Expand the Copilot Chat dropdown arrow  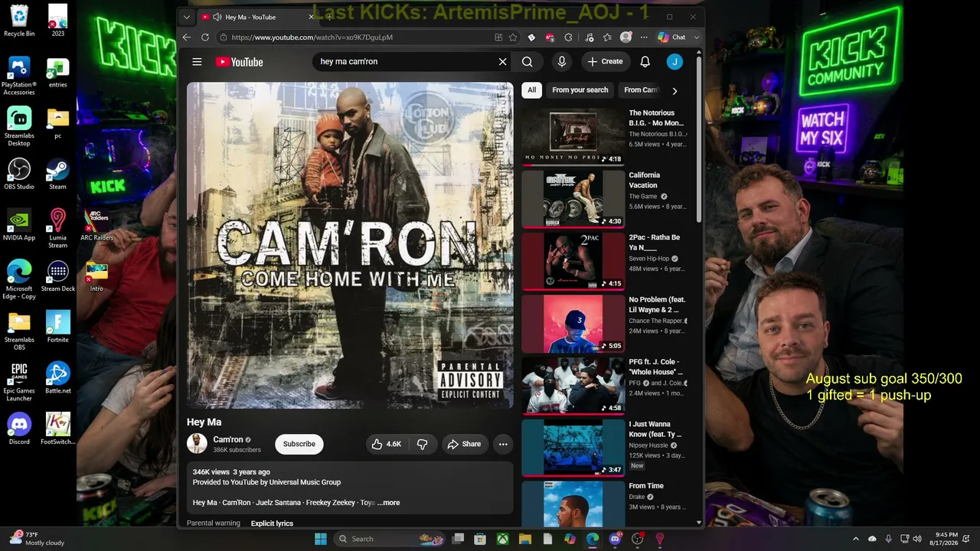coord(696,37)
